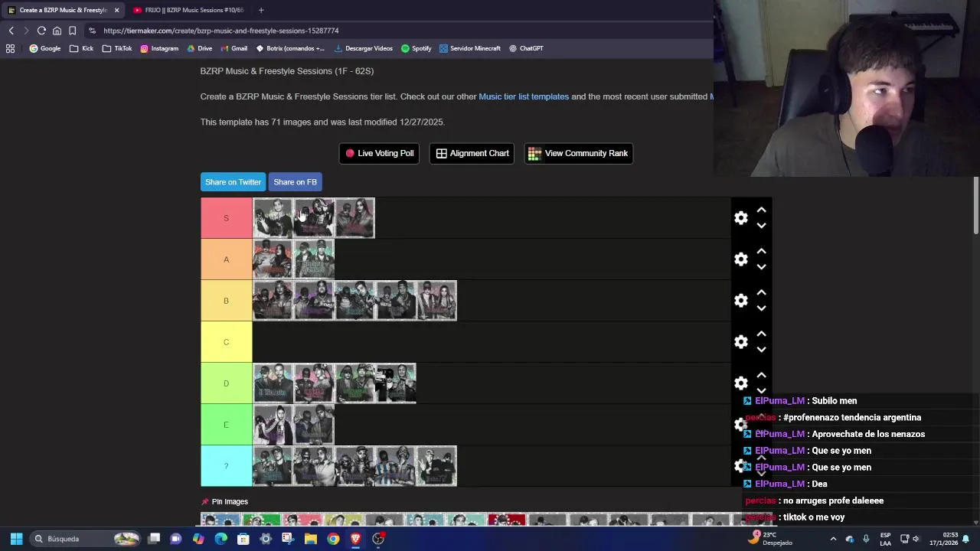Open the Live Voting Poll

click(x=379, y=153)
